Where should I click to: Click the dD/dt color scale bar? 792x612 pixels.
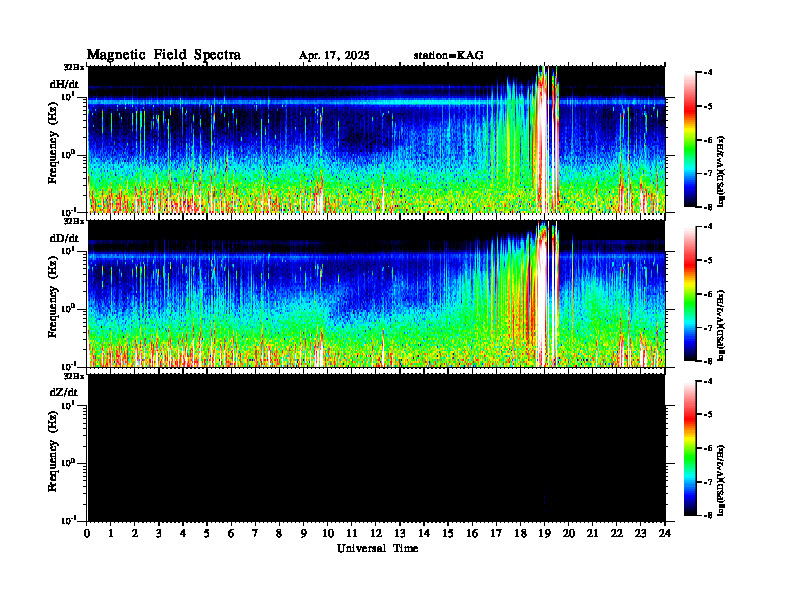point(689,294)
